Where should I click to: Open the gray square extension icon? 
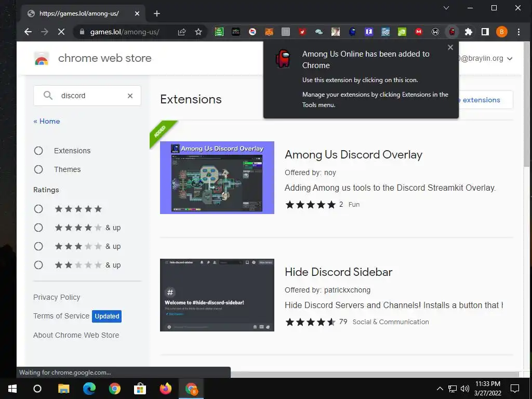(x=286, y=32)
